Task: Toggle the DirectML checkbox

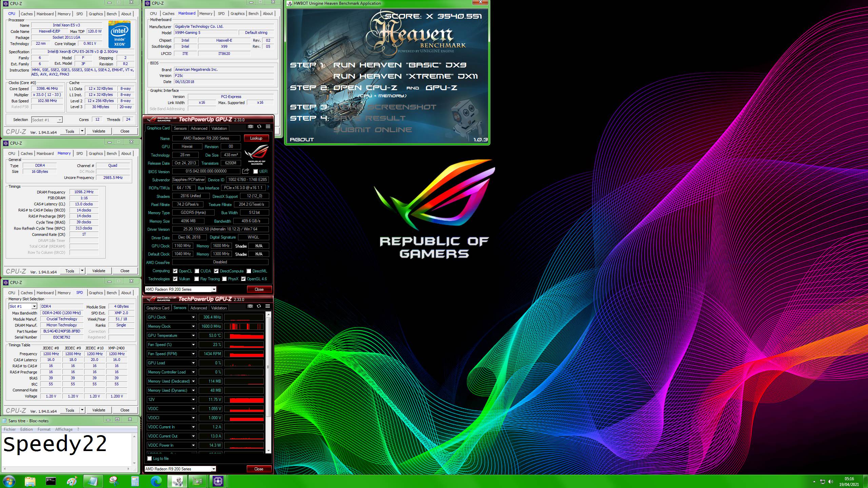Action: [249, 271]
